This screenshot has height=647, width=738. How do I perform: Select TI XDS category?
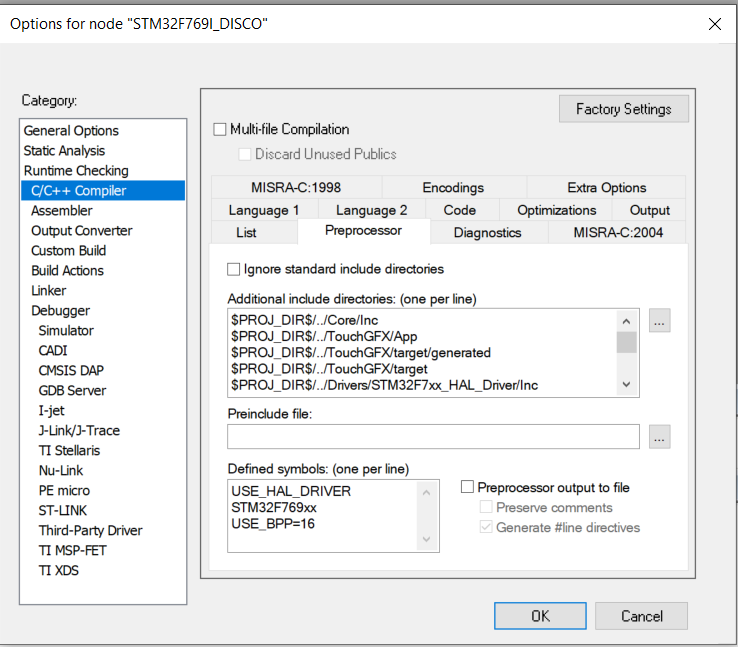(x=103, y=571)
